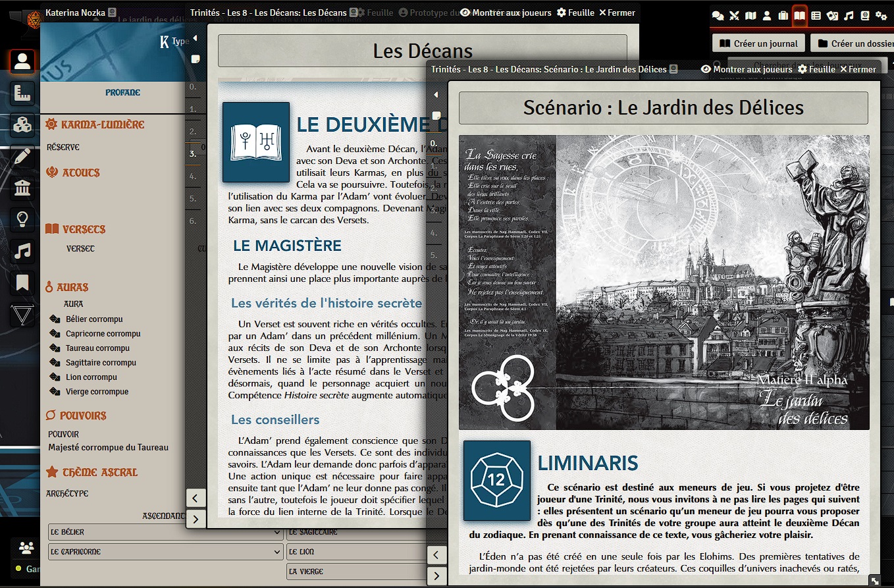Open the Compendium Packs atlas tab
Image resolution: width=894 pixels, height=588 pixels.
click(x=865, y=15)
